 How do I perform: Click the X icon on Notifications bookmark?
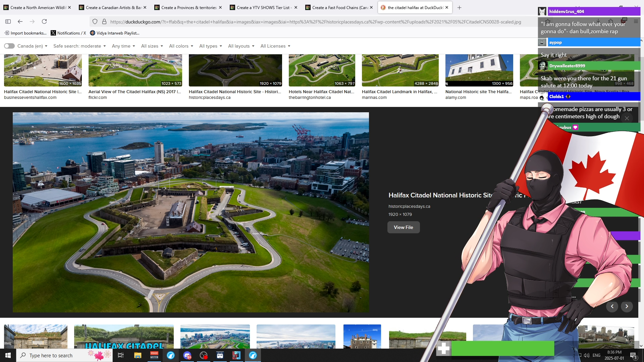point(53,33)
